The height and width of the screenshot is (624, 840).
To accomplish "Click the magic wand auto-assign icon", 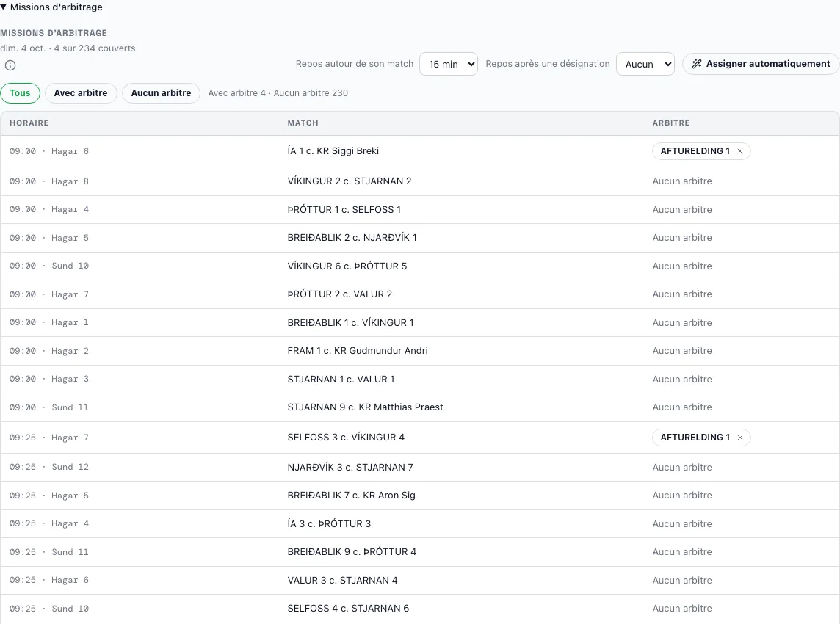I will (696, 64).
